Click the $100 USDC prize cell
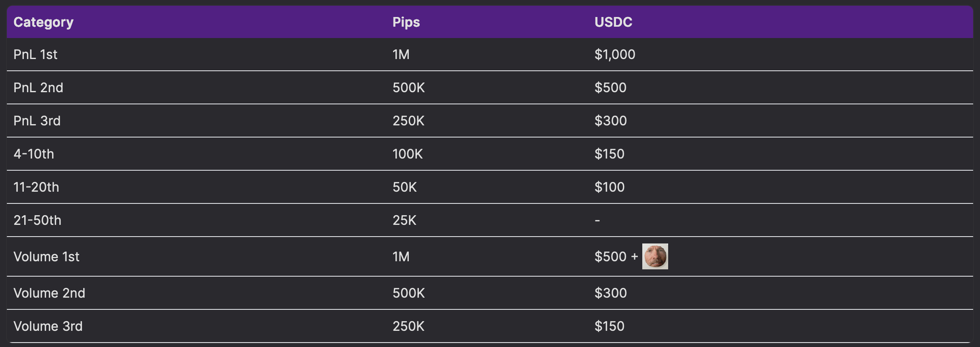Screen dimensions: 980x347 [x=610, y=187]
